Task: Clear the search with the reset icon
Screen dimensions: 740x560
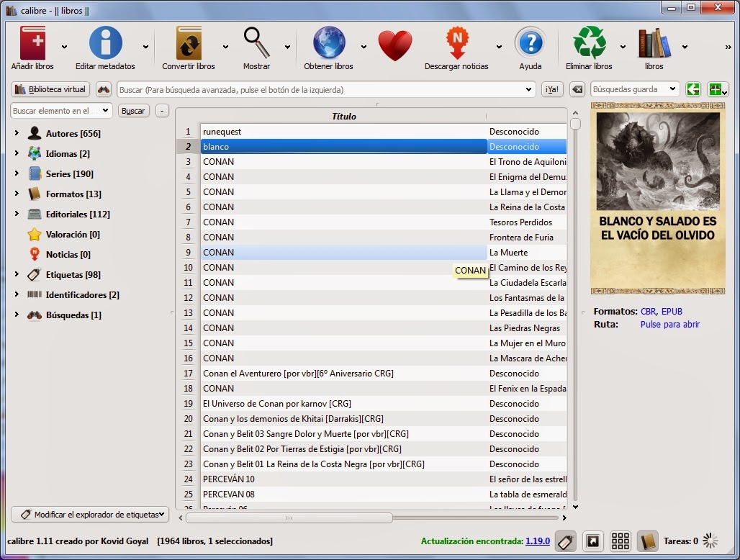Action: [x=577, y=89]
